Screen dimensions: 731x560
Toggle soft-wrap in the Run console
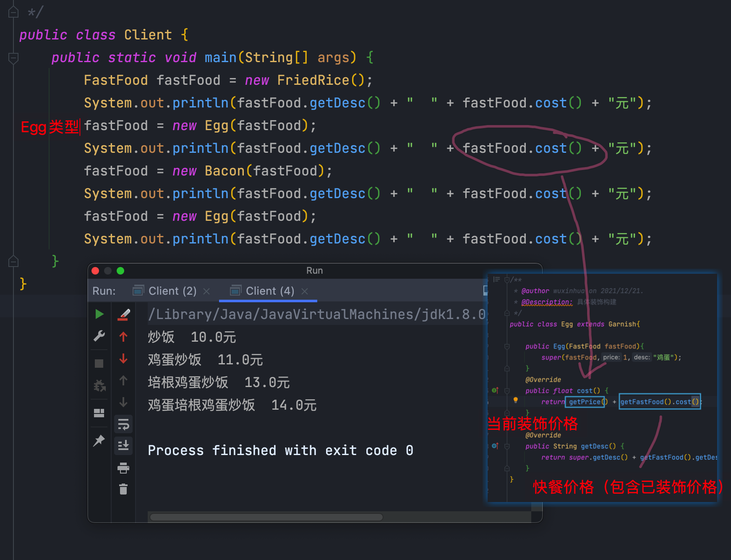123,424
